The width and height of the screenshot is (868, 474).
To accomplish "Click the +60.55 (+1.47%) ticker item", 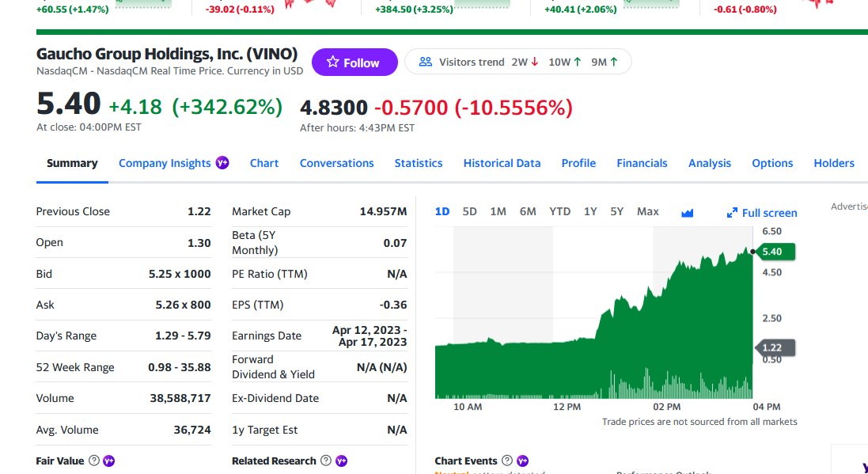I will tap(73, 9).
